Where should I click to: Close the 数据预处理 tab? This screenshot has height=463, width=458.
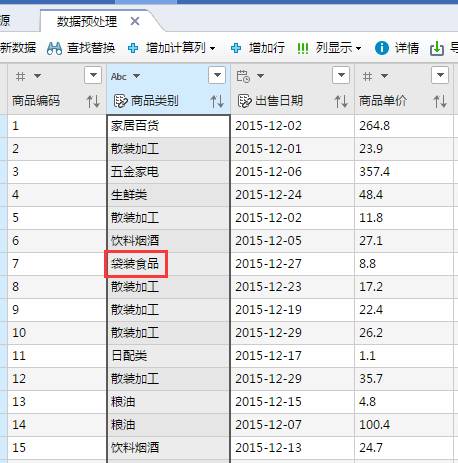coord(135,22)
